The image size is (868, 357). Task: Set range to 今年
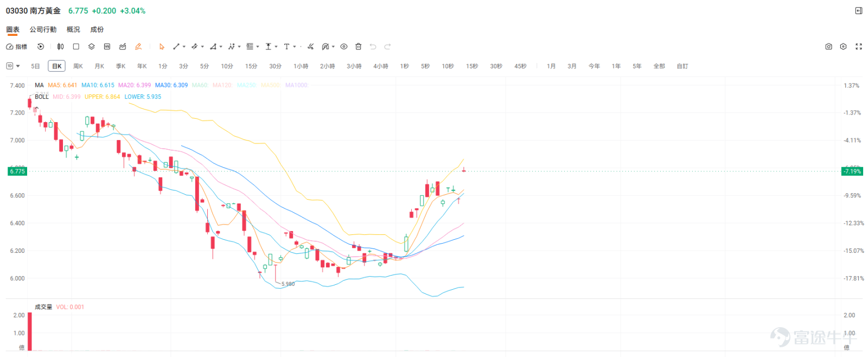pyautogui.click(x=594, y=66)
